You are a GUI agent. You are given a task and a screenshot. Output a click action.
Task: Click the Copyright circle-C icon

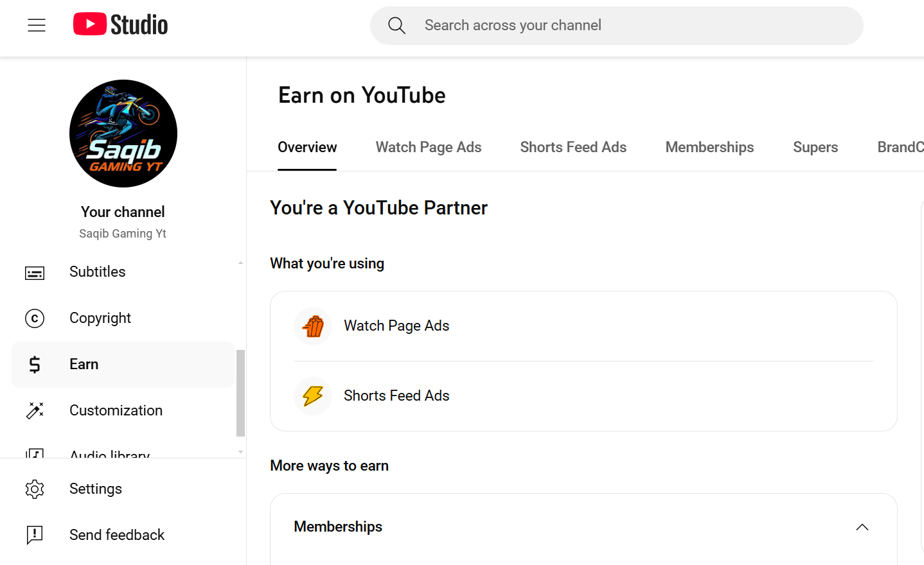[35, 318]
